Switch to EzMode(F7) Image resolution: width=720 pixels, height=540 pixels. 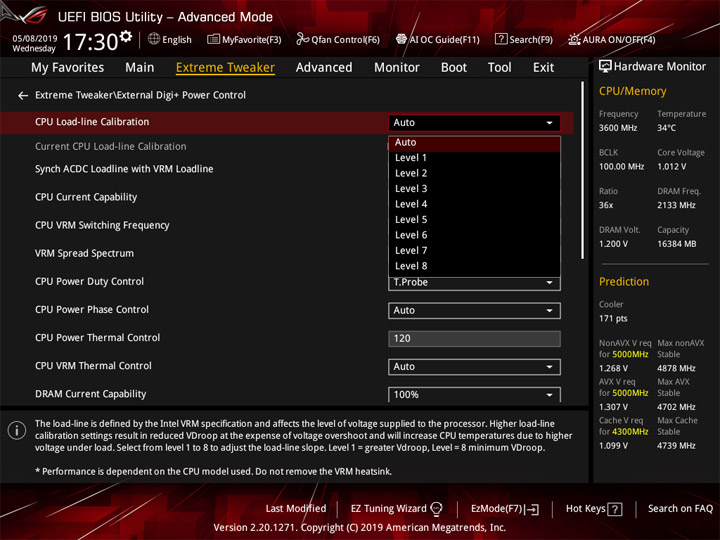pyautogui.click(x=505, y=509)
